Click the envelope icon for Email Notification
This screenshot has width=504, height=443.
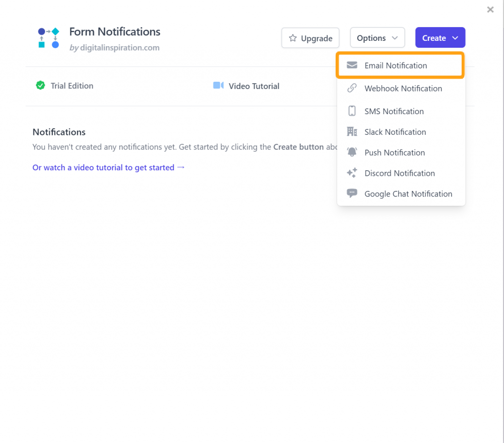click(352, 65)
